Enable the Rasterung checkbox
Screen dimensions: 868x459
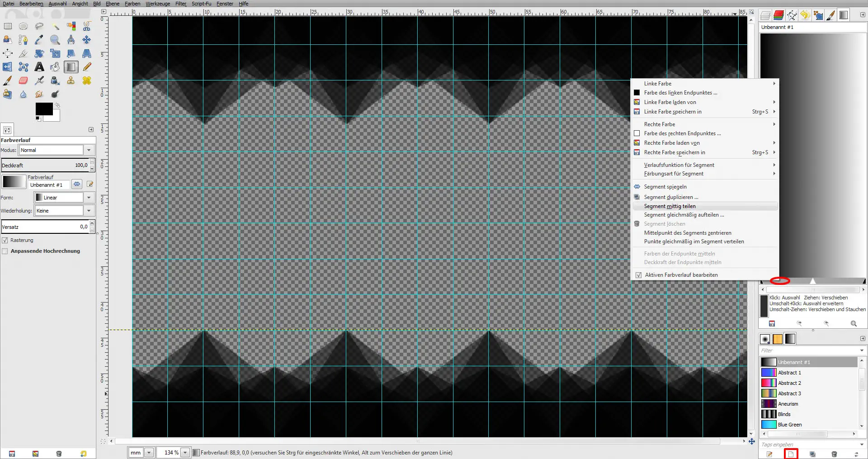coord(5,240)
